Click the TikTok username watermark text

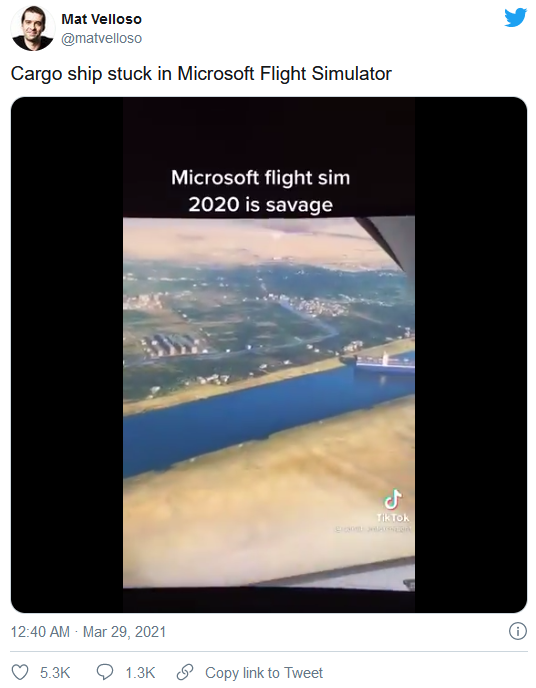(x=373, y=530)
